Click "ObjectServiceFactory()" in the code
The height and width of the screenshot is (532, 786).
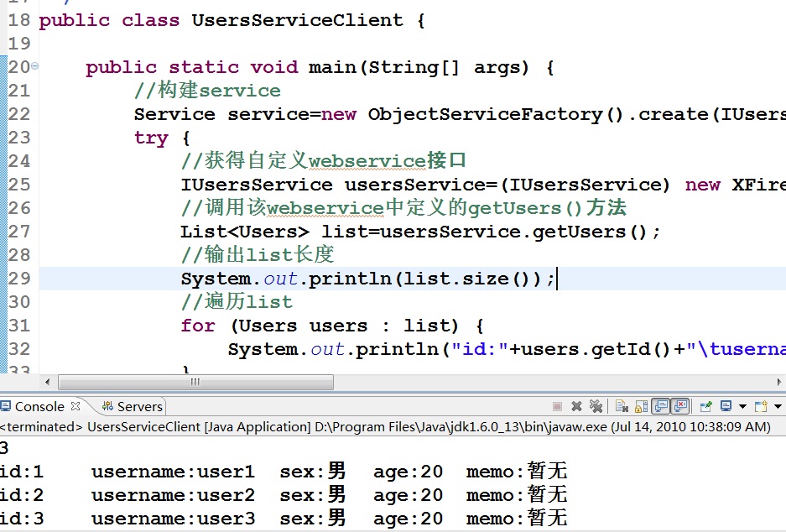click(x=496, y=115)
